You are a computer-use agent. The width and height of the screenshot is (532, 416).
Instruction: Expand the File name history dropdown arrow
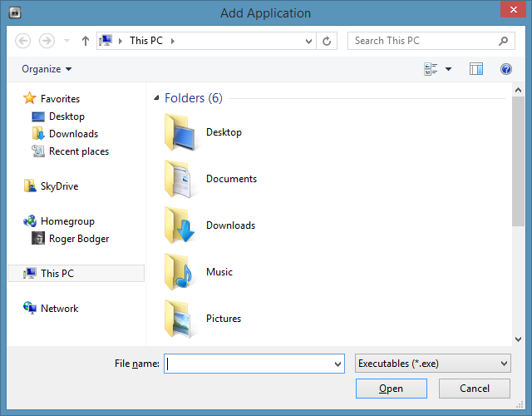tap(337, 364)
